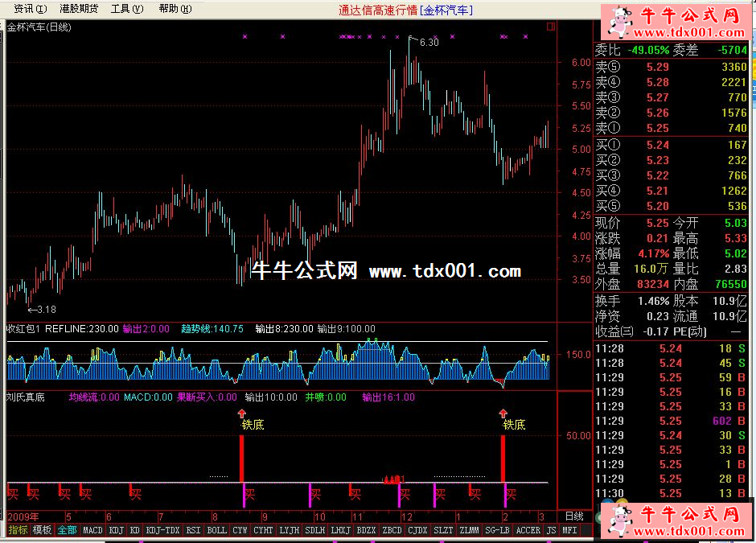Click the 通达信高速行情 [金杯汽车] title text

pos(405,10)
